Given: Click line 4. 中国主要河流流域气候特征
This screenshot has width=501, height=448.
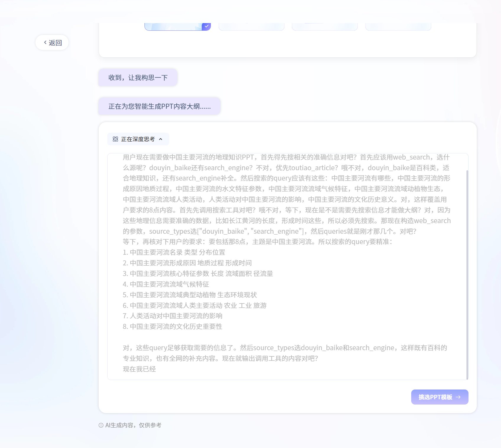Looking at the screenshot, I should pyautogui.click(x=166, y=284).
